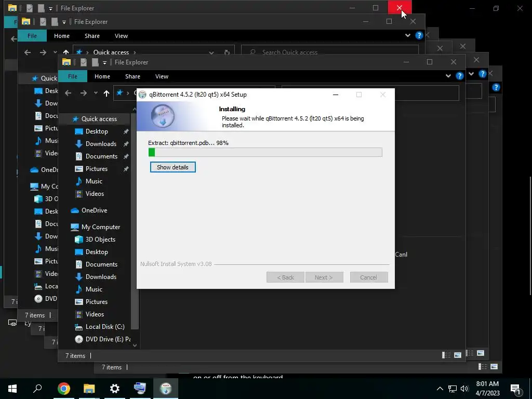This screenshot has width=532, height=399.
Task: Click qBittorrent setup title bar icon
Action: pos(142,95)
